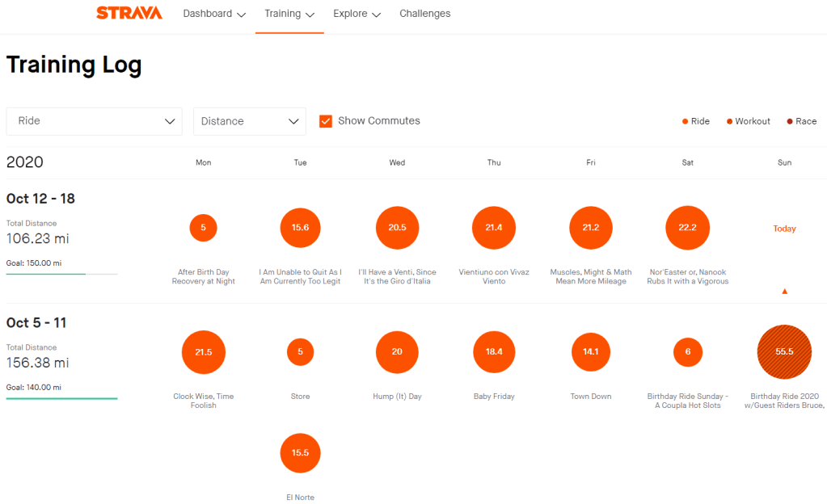
Task: Uncheck the Show Commutes checkbox
Action: pos(326,121)
